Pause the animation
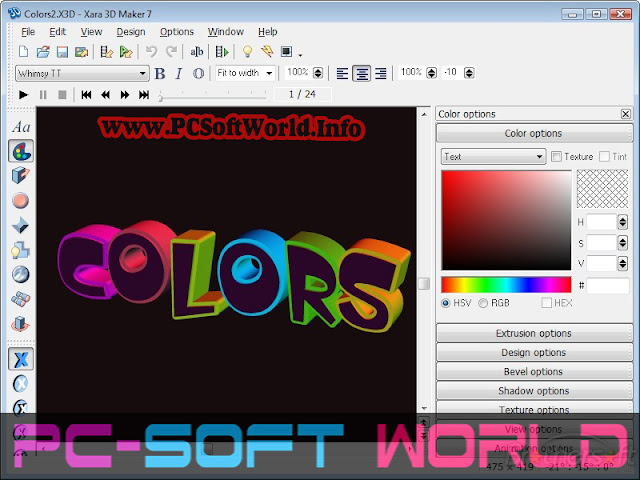The width and height of the screenshot is (640, 480). [x=43, y=95]
